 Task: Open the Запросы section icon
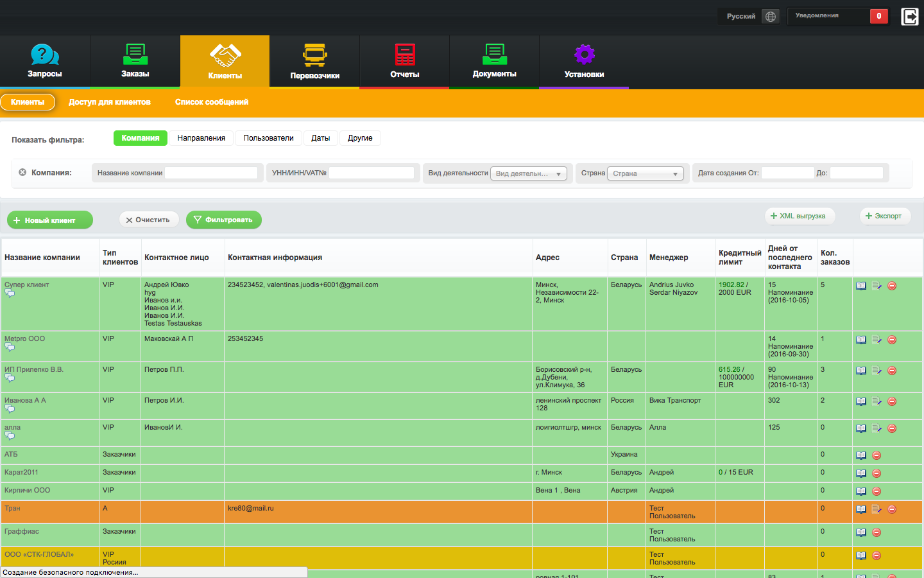click(44, 55)
